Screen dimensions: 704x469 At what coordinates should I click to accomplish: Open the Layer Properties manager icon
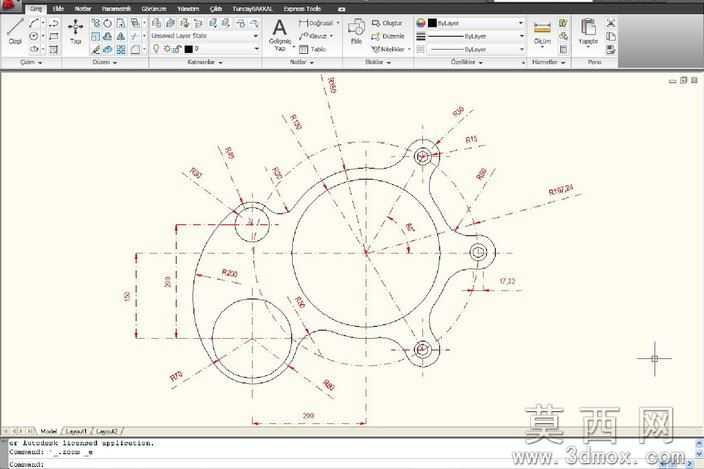156,23
